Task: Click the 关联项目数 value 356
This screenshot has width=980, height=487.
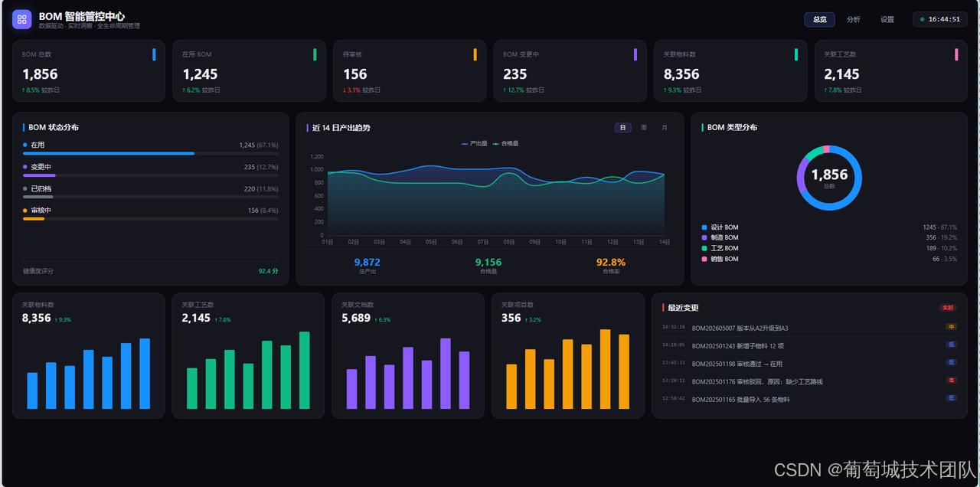Action: [511, 318]
